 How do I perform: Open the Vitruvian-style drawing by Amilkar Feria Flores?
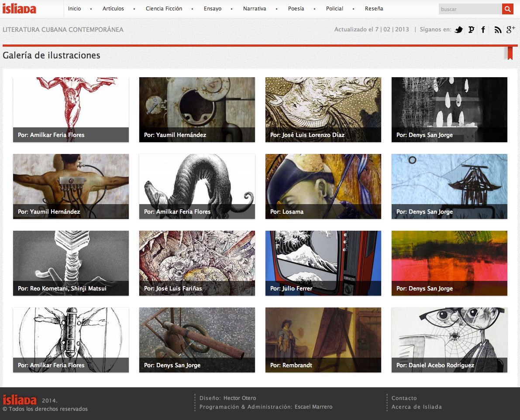[x=71, y=340]
